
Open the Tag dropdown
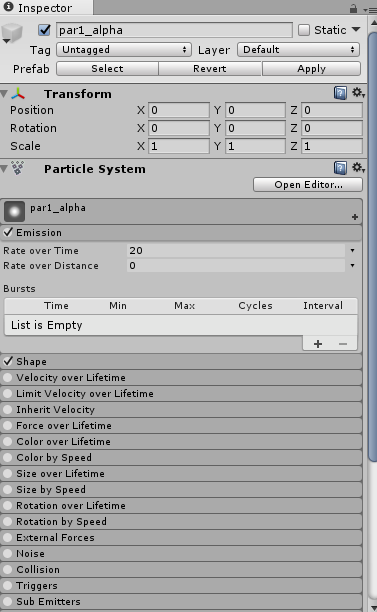coord(124,50)
